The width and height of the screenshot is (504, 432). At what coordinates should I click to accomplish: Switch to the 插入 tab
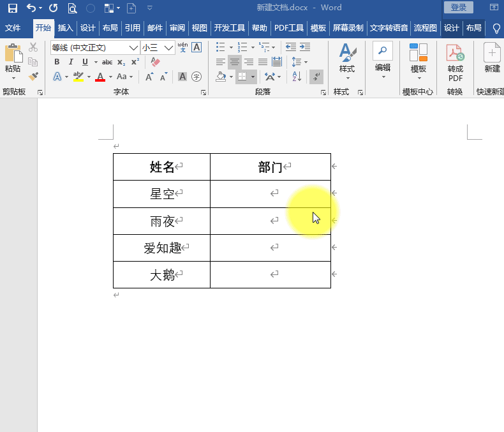click(65, 28)
